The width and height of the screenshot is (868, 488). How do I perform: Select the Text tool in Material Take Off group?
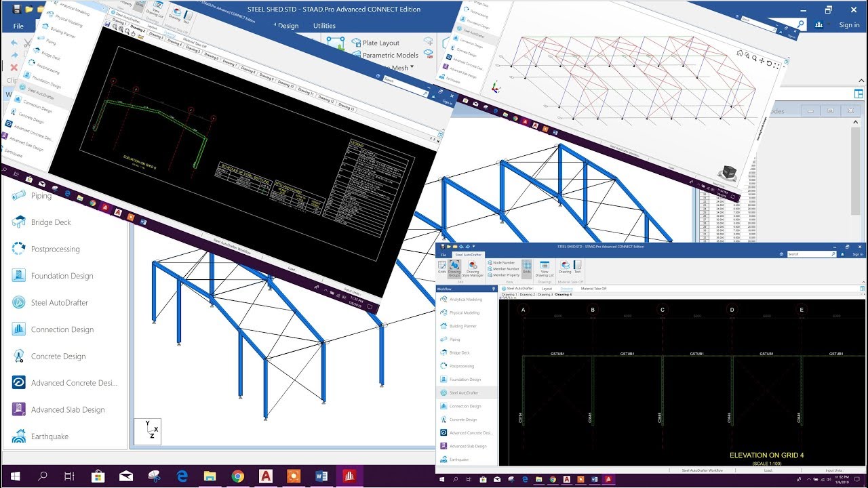point(578,266)
